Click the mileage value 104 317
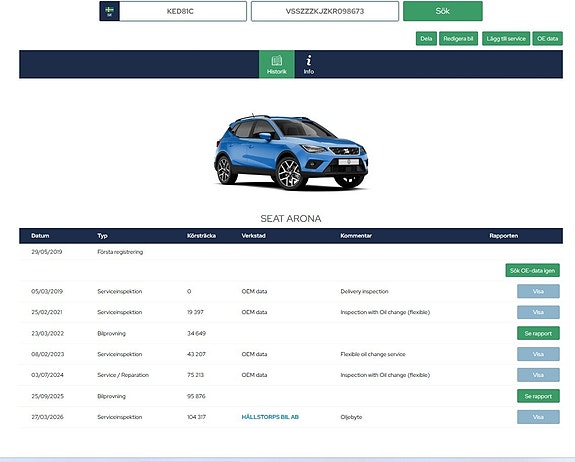The width and height of the screenshot is (575, 462). coord(196,417)
